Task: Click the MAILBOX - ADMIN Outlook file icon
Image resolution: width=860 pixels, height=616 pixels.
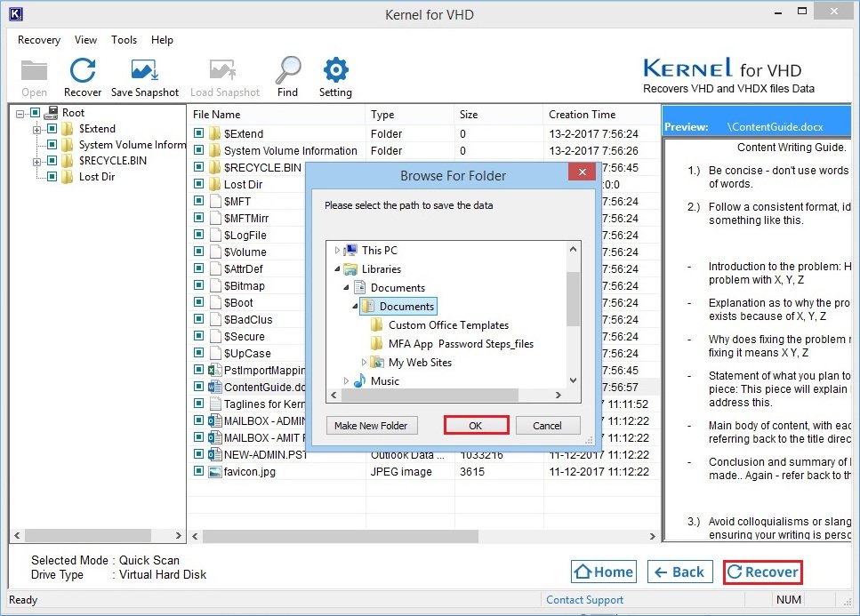Action: pos(215,421)
